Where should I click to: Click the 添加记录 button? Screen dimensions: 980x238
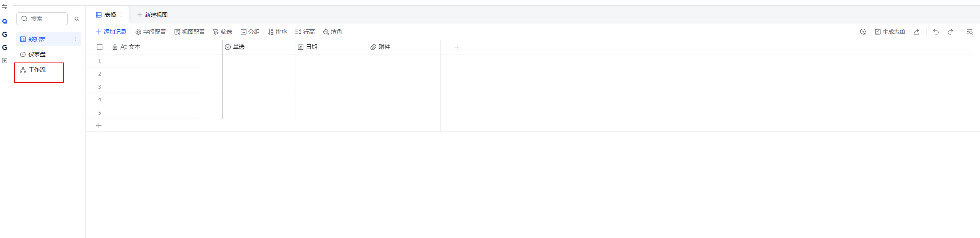tap(111, 32)
